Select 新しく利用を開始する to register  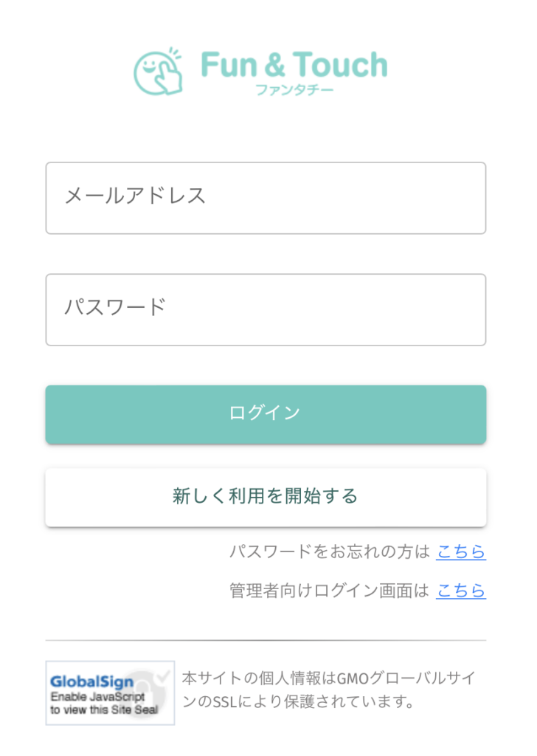266,497
